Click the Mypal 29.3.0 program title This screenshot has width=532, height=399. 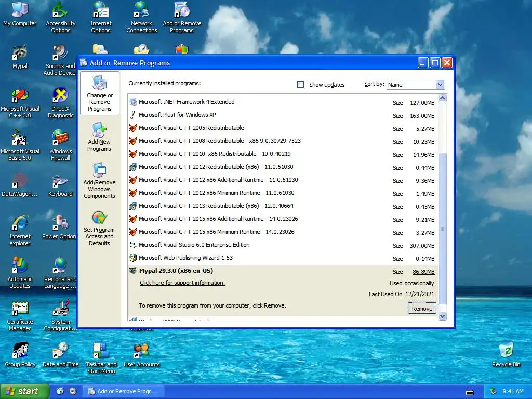tap(176, 271)
